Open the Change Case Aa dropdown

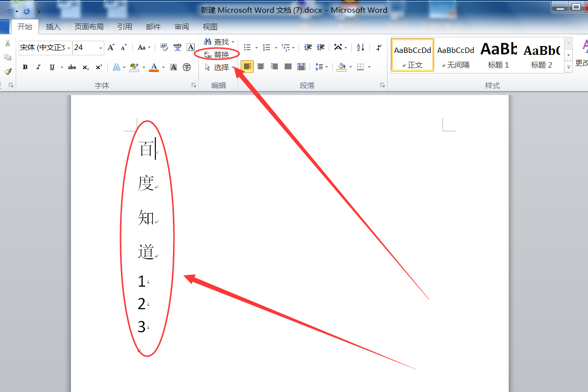coord(144,48)
